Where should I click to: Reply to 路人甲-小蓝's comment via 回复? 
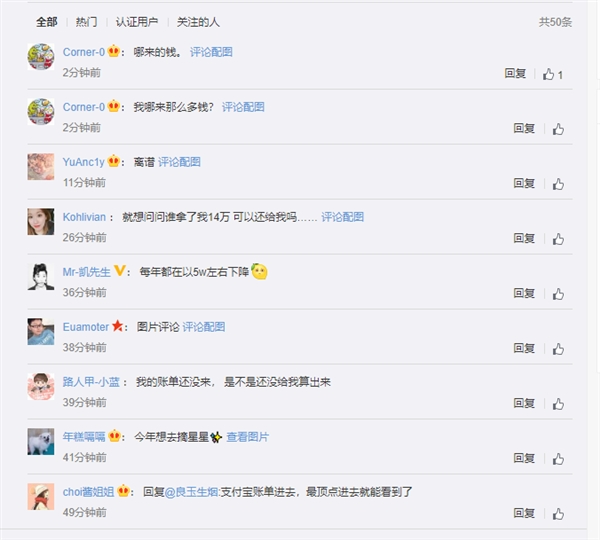click(524, 403)
